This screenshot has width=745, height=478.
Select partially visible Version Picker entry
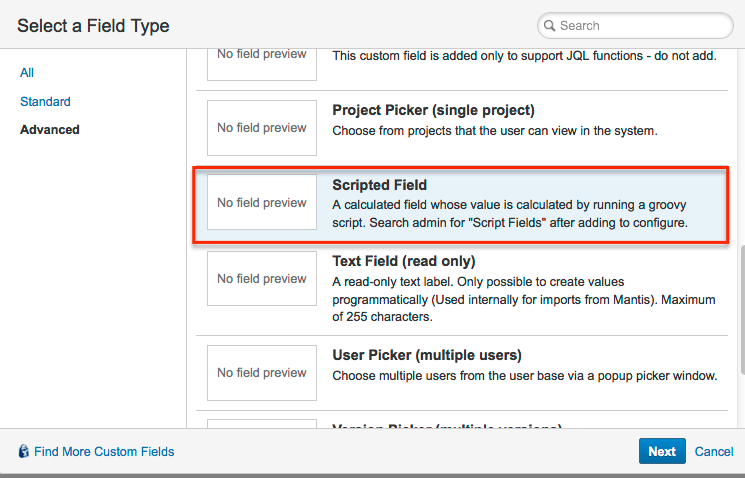tap(461, 421)
